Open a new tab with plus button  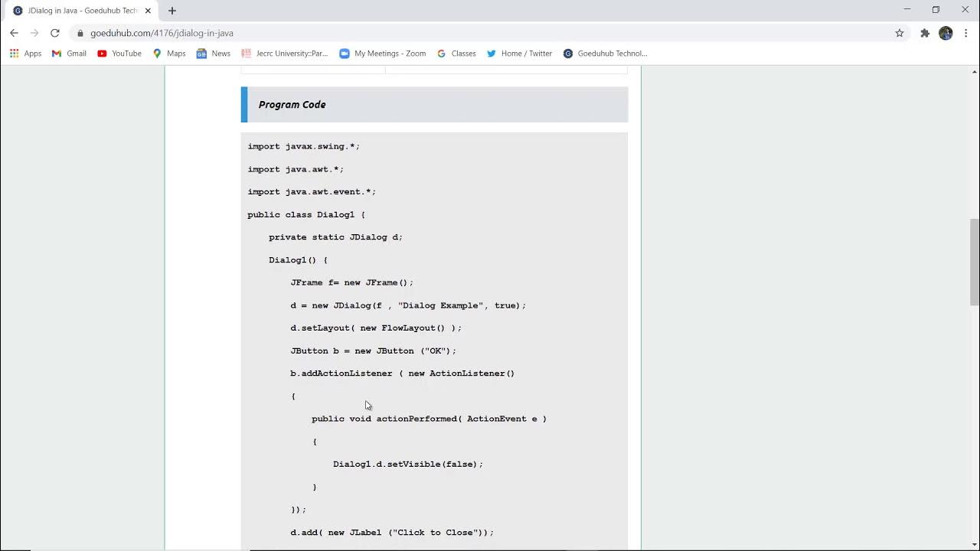coord(172,11)
